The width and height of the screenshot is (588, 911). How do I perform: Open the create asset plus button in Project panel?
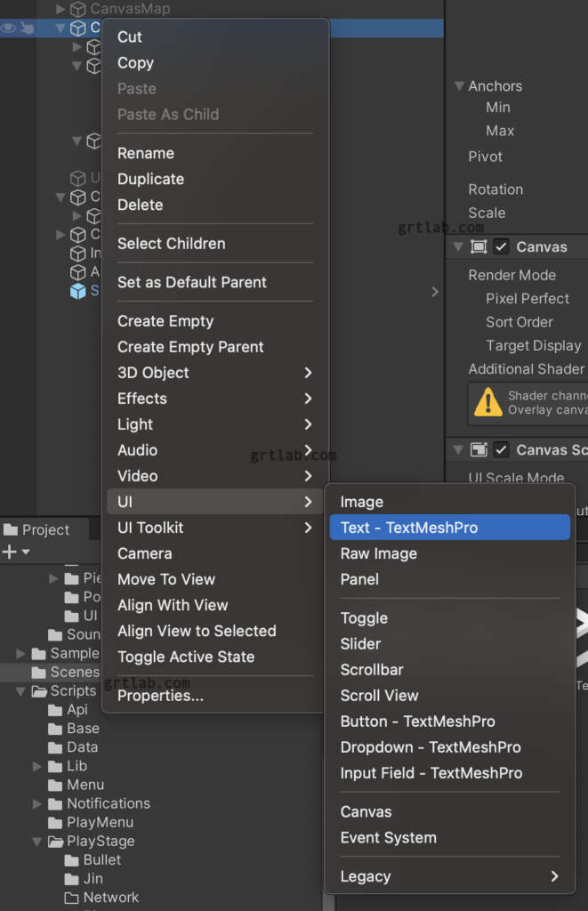[9, 552]
